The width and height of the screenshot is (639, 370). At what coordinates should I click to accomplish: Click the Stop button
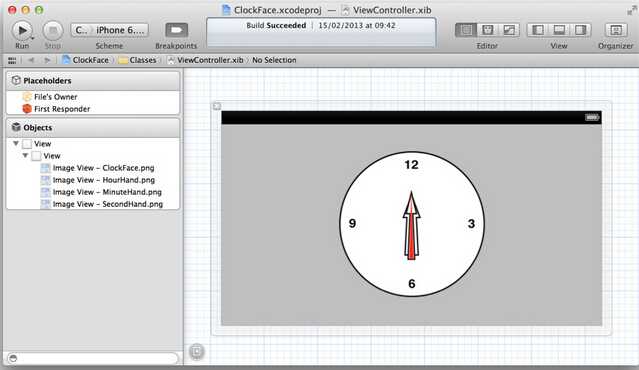53,31
